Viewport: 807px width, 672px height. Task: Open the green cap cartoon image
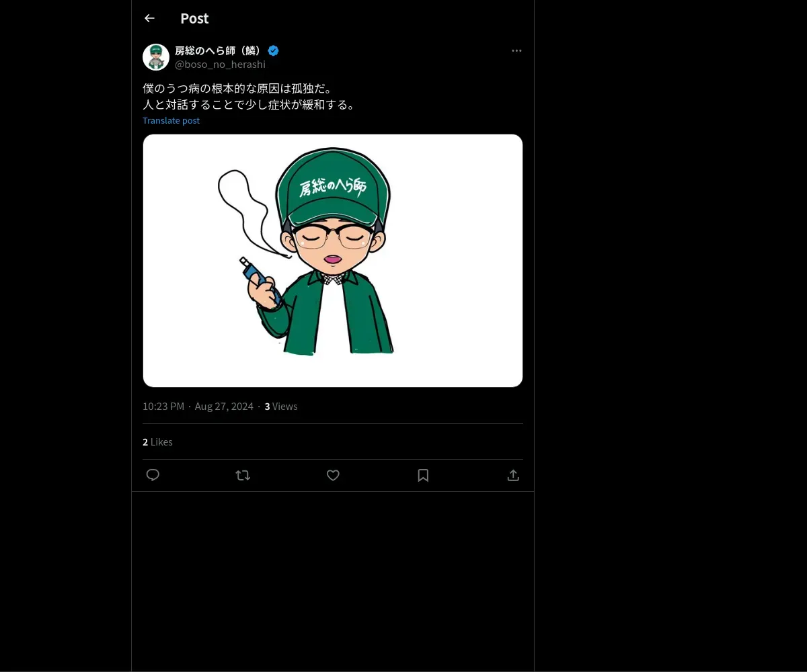[x=333, y=260]
